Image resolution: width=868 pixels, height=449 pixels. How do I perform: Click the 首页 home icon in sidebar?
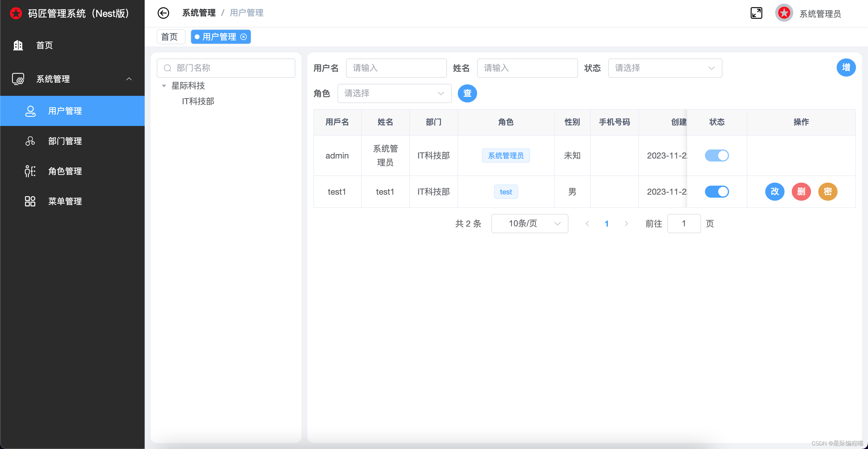17,45
